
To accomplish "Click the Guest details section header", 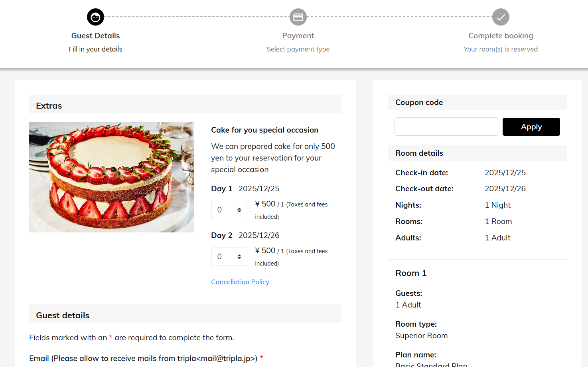I will pyautogui.click(x=63, y=315).
